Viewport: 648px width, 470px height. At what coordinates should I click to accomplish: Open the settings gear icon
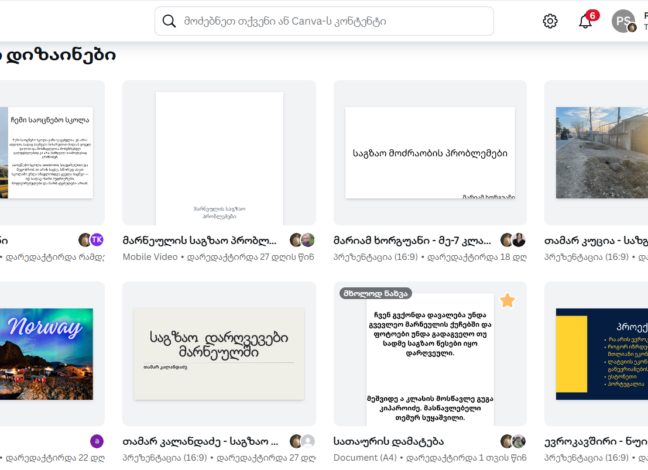pos(550,21)
